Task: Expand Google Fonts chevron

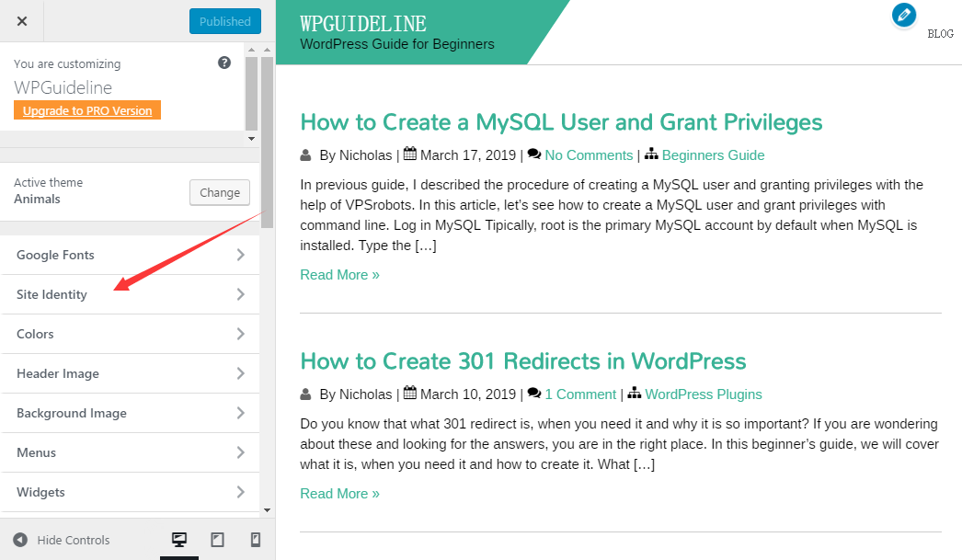Action: pos(241,255)
